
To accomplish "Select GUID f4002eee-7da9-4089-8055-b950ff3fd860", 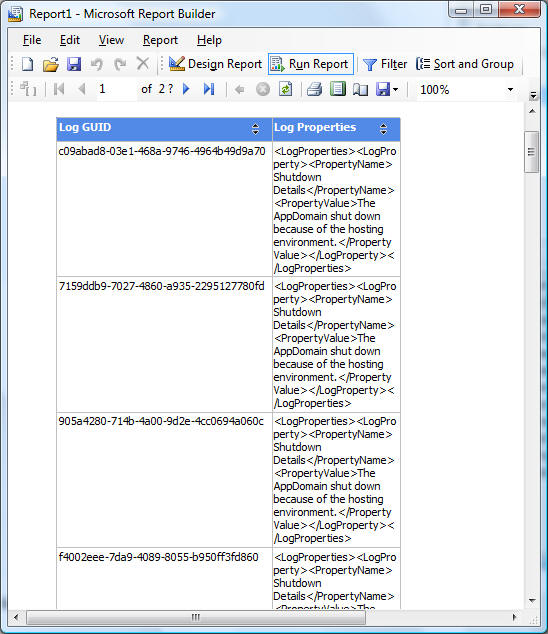I will (159, 557).
